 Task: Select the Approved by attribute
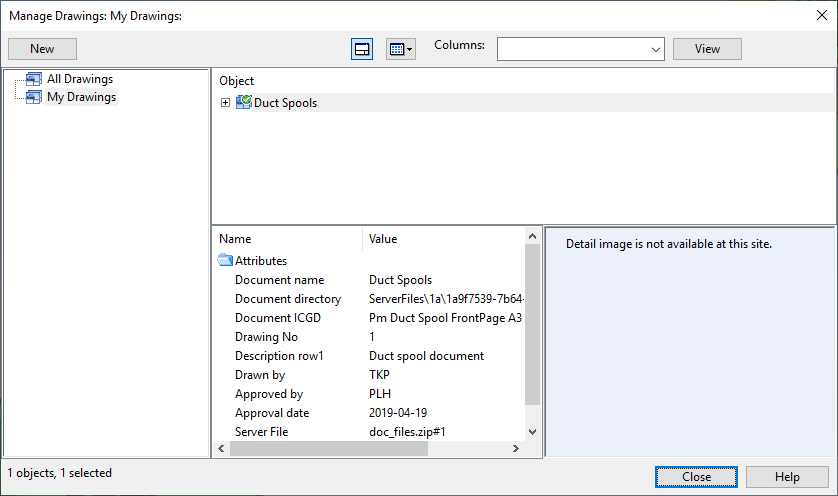(269, 394)
